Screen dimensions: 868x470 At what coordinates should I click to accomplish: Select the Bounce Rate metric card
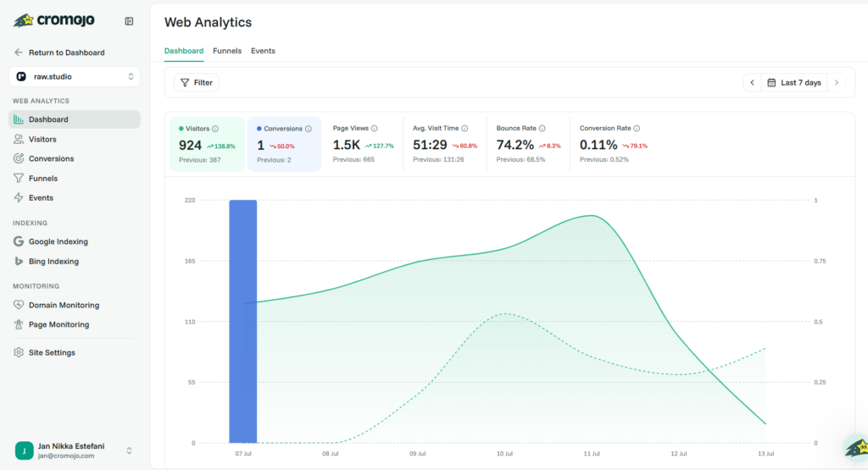[528, 144]
